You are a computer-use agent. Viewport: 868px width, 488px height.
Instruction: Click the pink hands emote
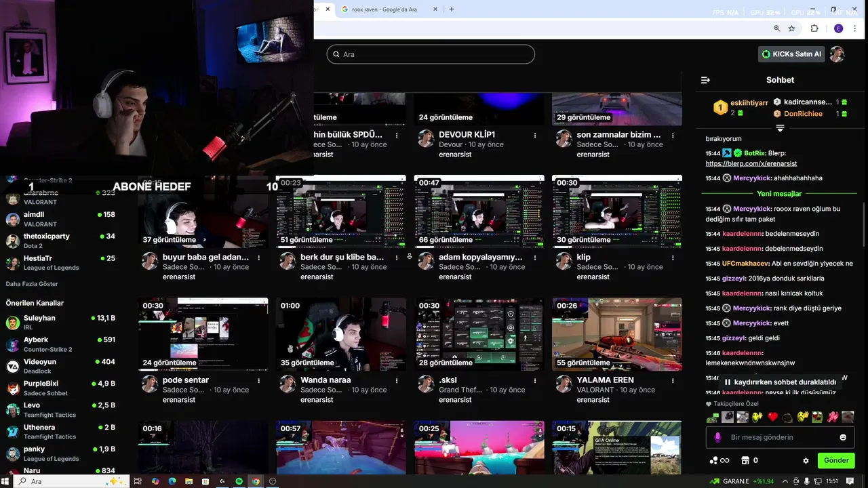tap(833, 417)
